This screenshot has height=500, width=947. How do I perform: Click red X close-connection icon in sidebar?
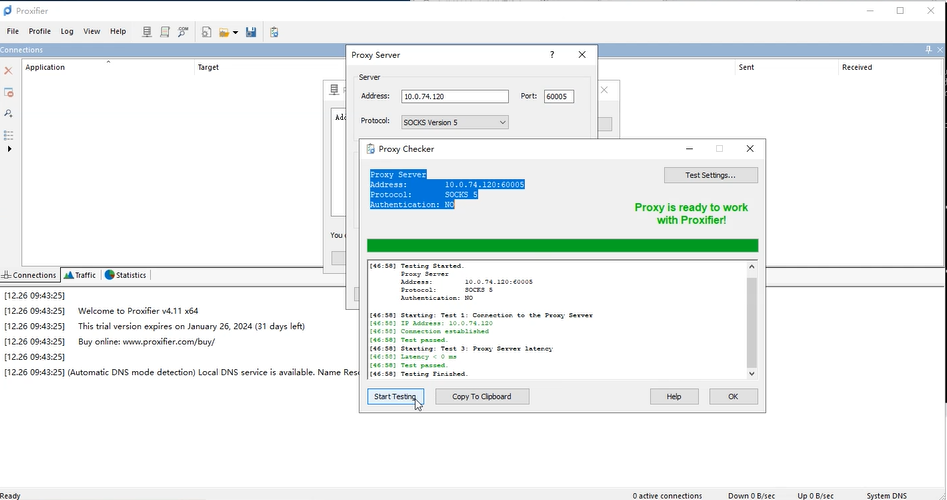(8, 71)
